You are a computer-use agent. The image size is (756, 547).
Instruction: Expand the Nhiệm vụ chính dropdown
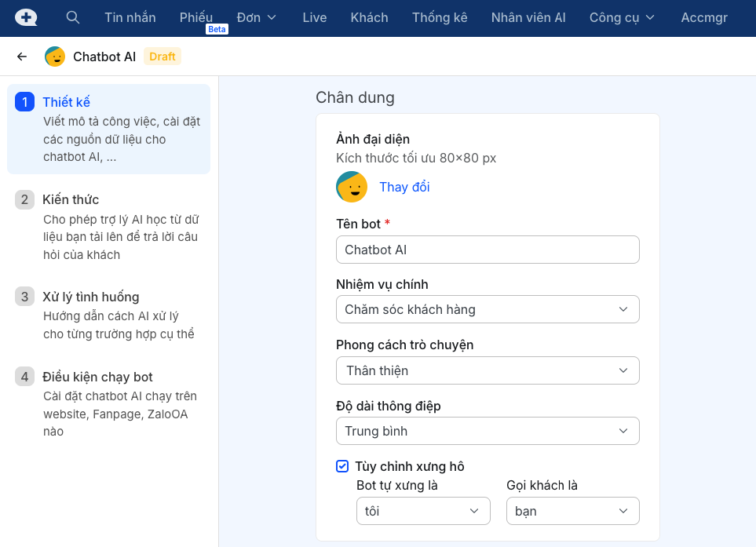point(487,309)
